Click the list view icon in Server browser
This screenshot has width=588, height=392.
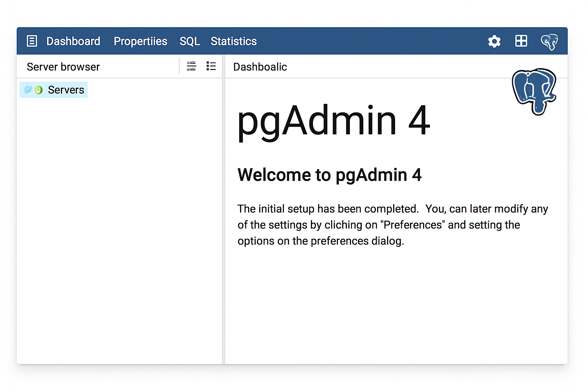(211, 66)
